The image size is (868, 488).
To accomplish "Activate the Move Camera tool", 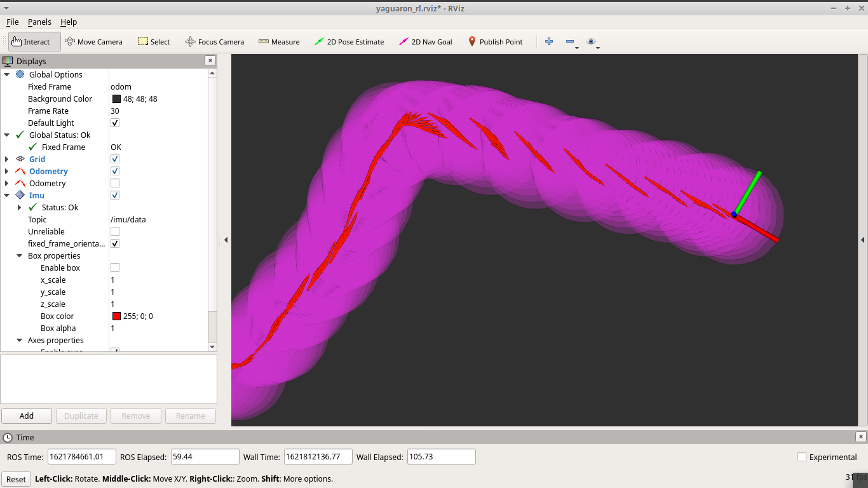I will click(93, 42).
